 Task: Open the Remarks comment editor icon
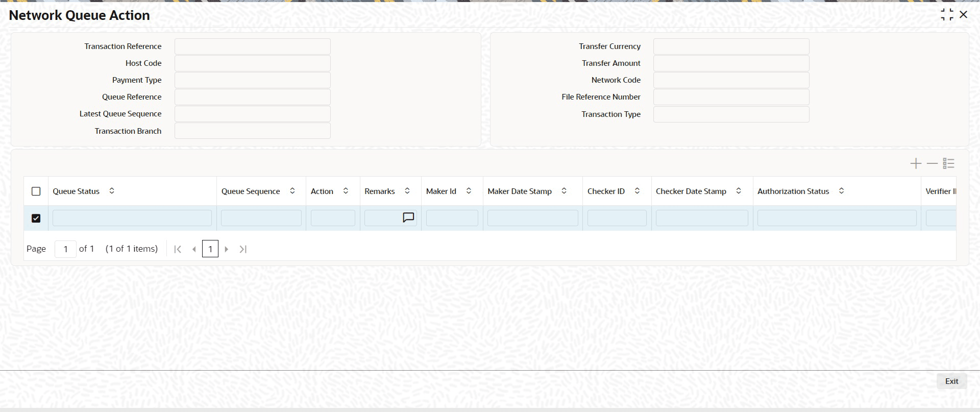pyautogui.click(x=408, y=217)
